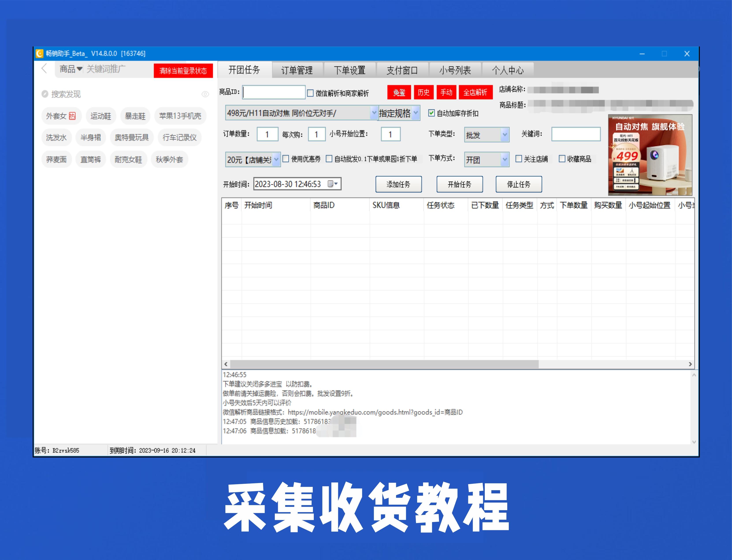Image resolution: width=732 pixels, height=560 pixels.
Task: Click the 停止任务 button
Action: [x=519, y=184]
